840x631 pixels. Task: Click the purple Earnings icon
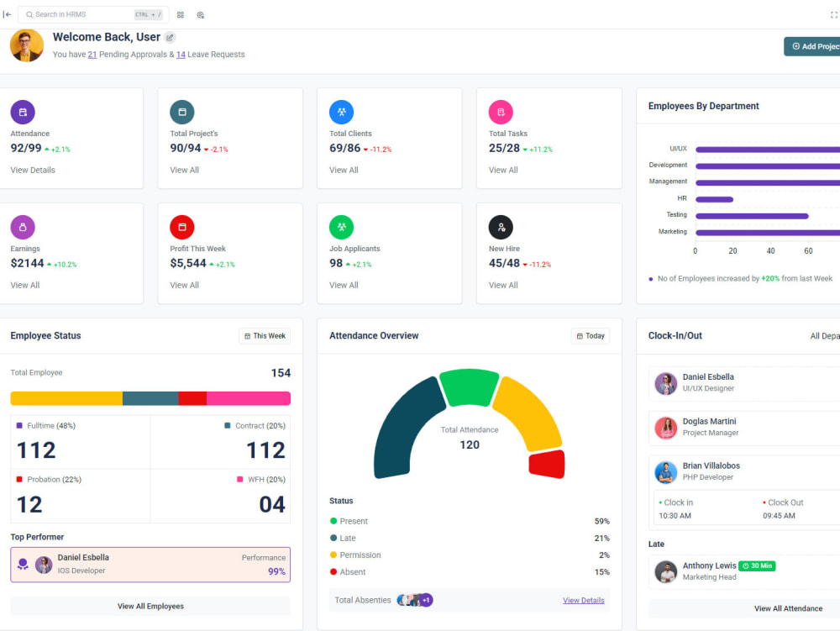(23, 227)
